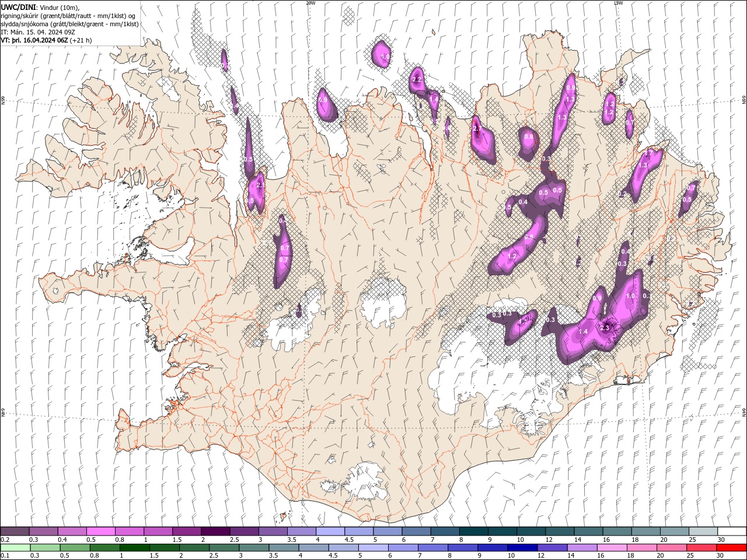The height and width of the screenshot is (560, 747).
Task: Click the 'rigning/skúrir' legend description line
Action: pos(68,16)
